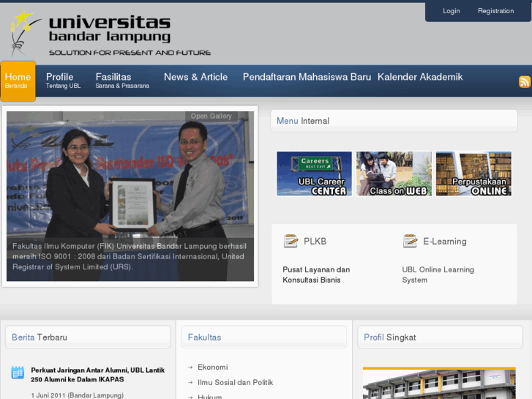Click the 'Solution for Present and Future' tagline

(x=130, y=53)
